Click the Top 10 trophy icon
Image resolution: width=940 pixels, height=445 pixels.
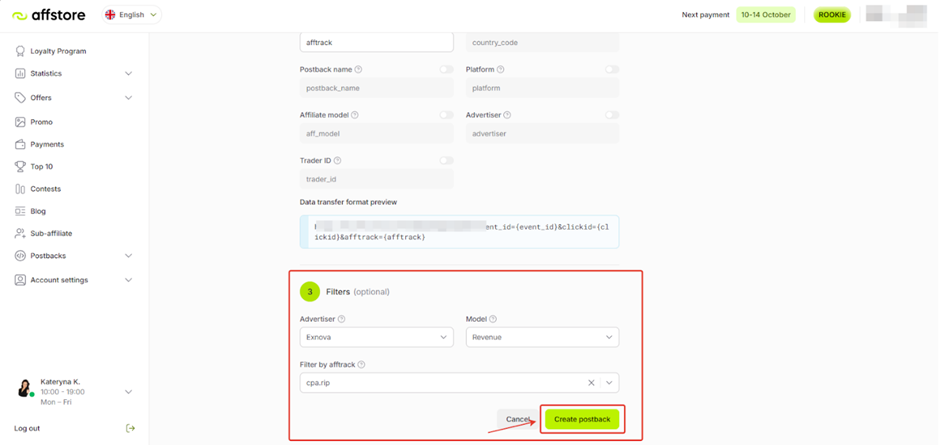pyautogui.click(x=20, y=166)
